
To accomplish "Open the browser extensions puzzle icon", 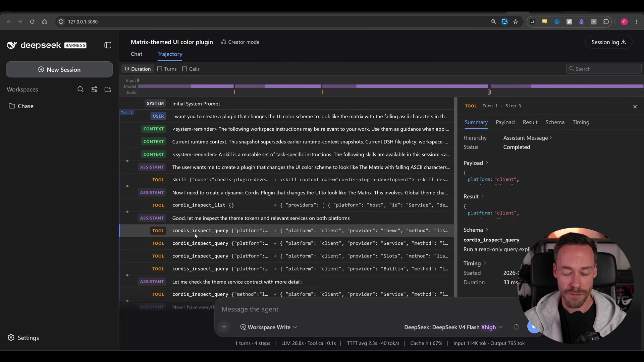I will tap(606, 22).
